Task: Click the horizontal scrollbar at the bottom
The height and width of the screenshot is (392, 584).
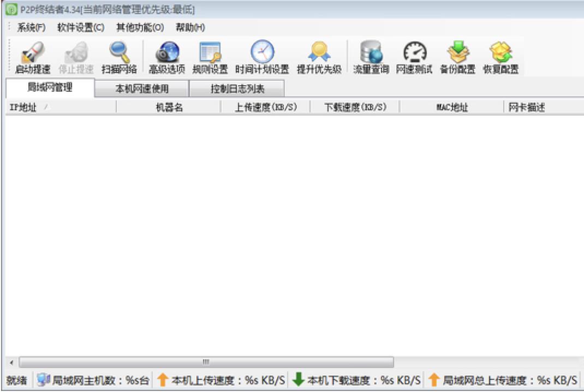Action: 205,362
